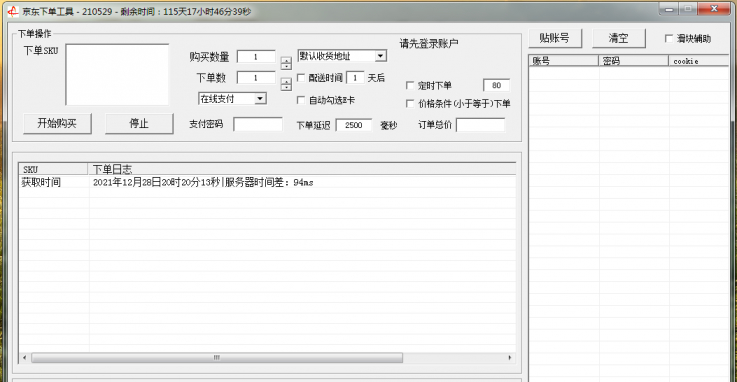Image resolution: width=737 pixels, height=382 pixels.
Task: Increase 购买数量 with the up arrow
Action: (286, 60)
